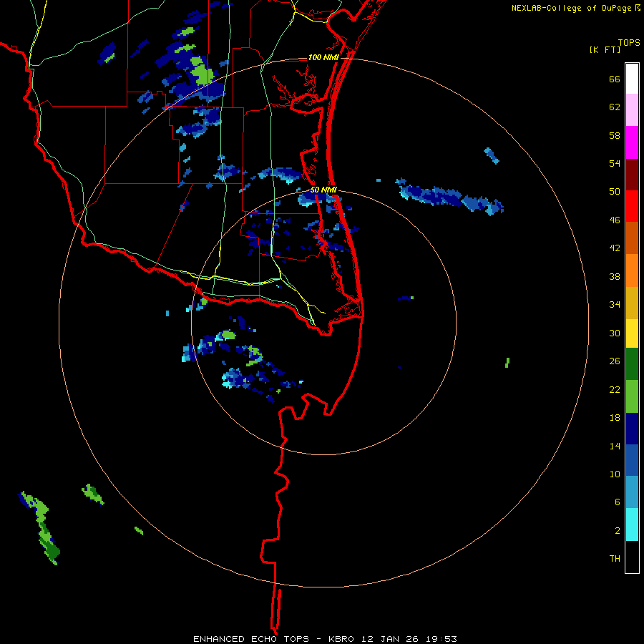The height and width of the screenshot is (644, 644).
Task: Click the legend value 58
Action: pyautogui.click(x=615, y=135)
